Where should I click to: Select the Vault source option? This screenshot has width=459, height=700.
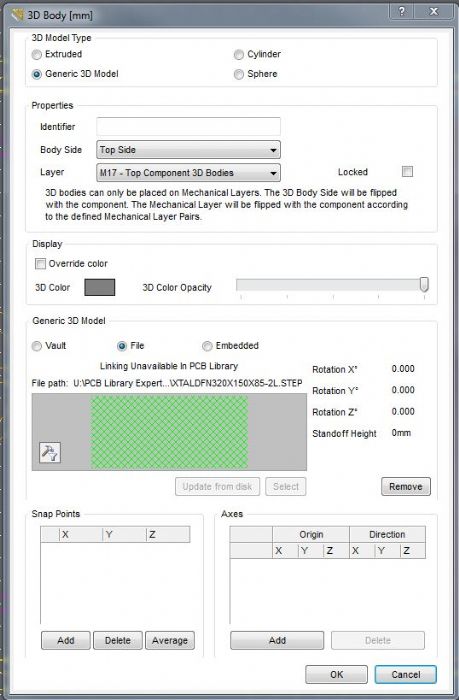click(x=37, y=346)
